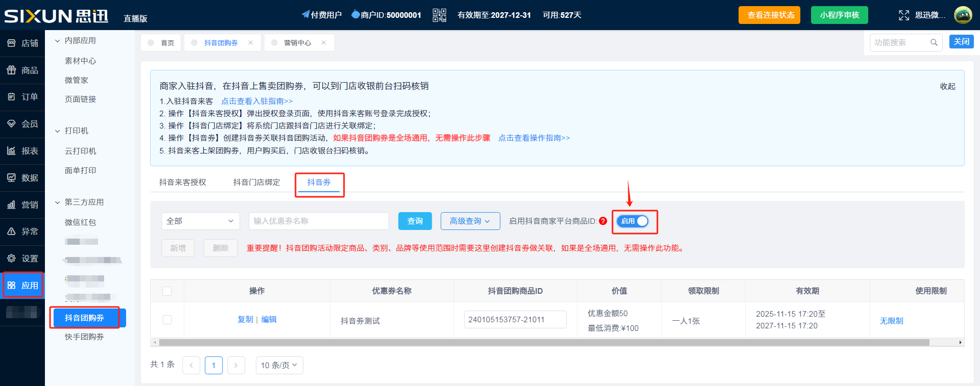
Task: Collapse the guide panel with 收起
Action: point(948,86)
